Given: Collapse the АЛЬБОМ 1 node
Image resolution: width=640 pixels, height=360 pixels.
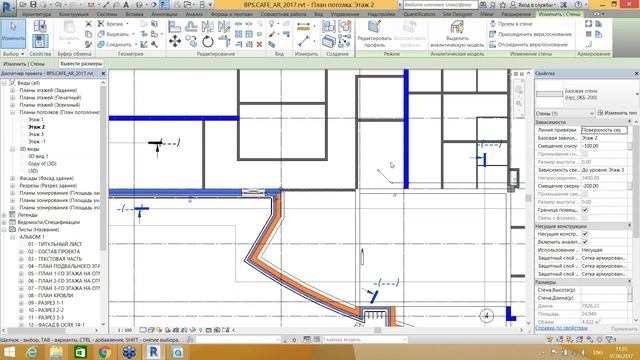Looking at the screenshot, I should [13, 237].
